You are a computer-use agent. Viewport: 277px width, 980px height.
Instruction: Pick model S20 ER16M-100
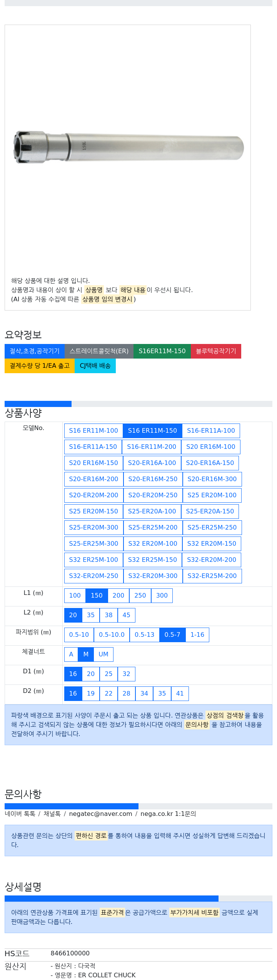(x=211, y=447)
